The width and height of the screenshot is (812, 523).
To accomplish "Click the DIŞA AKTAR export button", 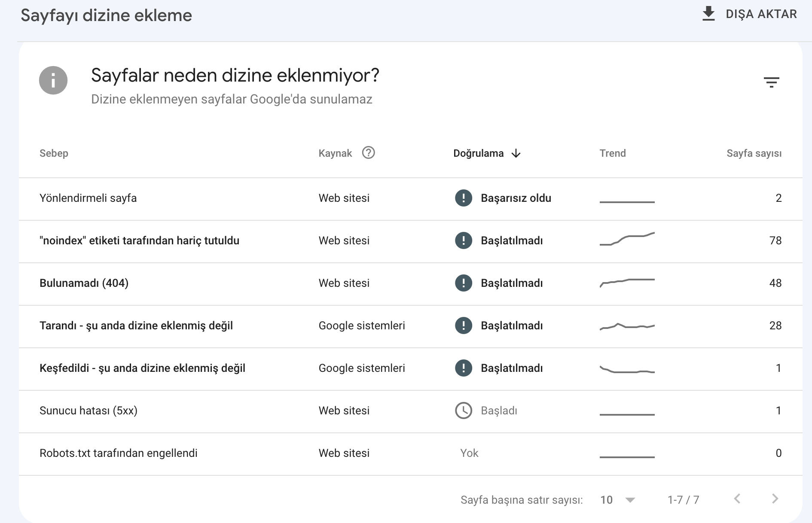I will coord(749,14).
